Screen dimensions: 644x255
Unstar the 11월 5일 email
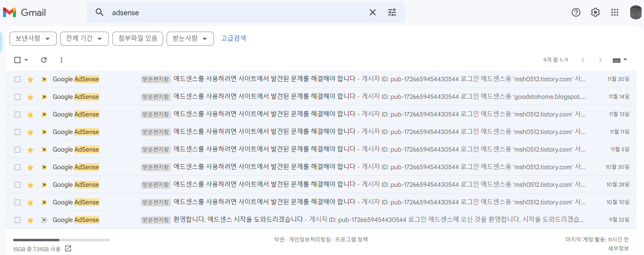[x=30, y=150]
